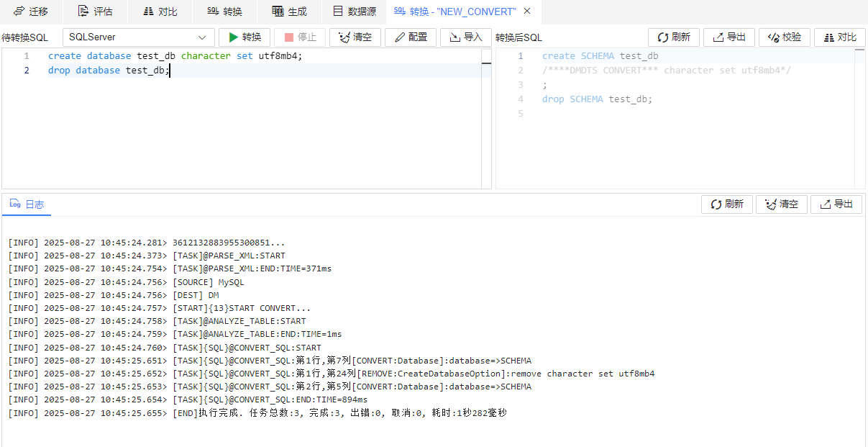Open the 迁移 (Migrate) tab
The width and height of the screenshot is (868, 447).
(x=31, y=12)
